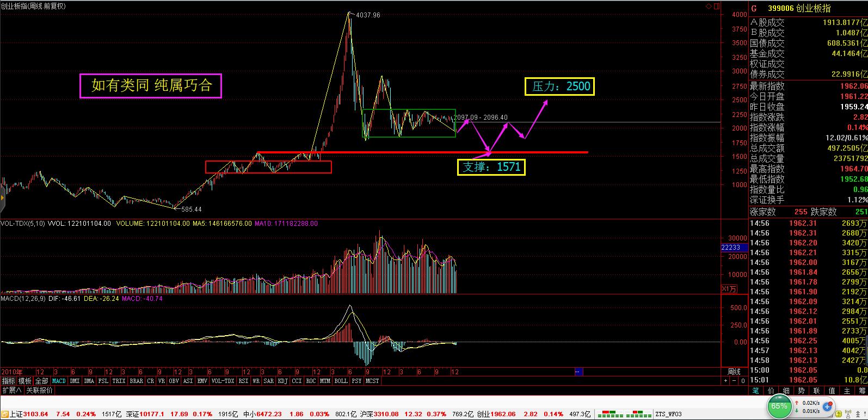Click the yellow icon left of 上证

tap(5, 415)
